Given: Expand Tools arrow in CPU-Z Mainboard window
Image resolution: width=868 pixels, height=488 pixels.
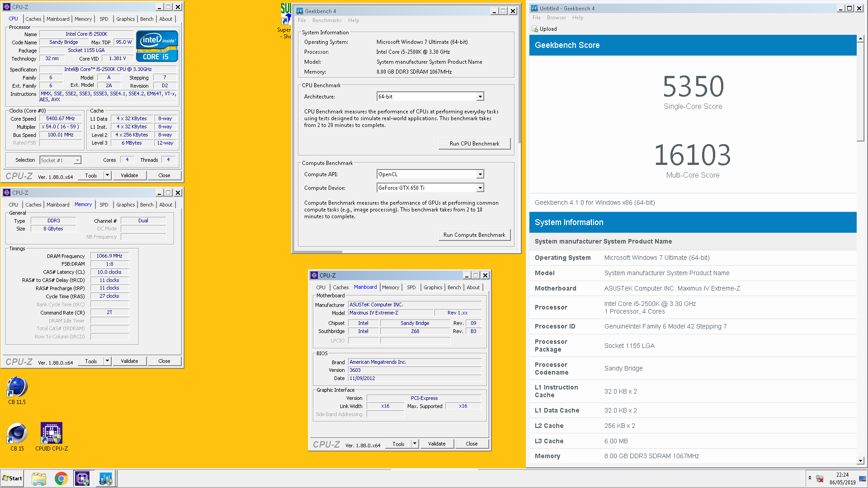Looking at the screenshot, I should [415, 444].
